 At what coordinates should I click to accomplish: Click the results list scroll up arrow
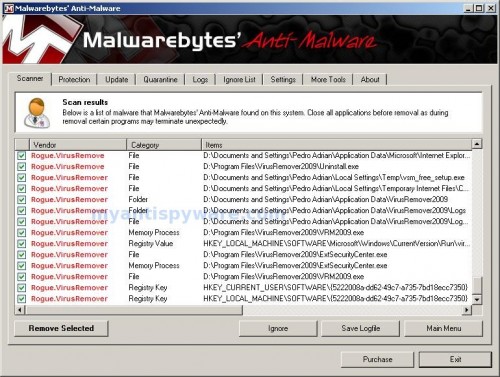point(477,144)
